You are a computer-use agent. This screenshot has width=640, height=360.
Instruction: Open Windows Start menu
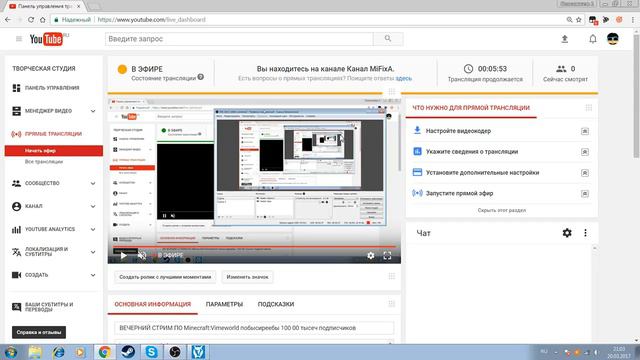point(11,352)
